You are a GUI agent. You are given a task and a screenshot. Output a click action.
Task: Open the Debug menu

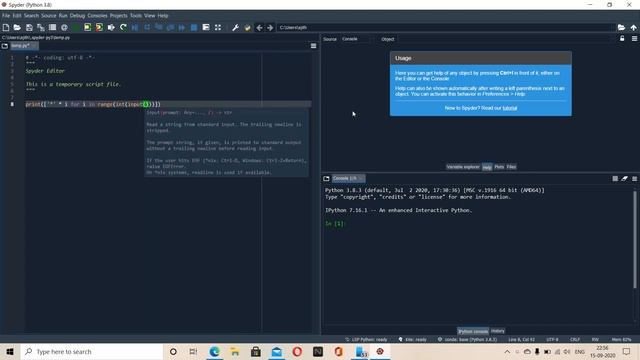coord(77,16)
